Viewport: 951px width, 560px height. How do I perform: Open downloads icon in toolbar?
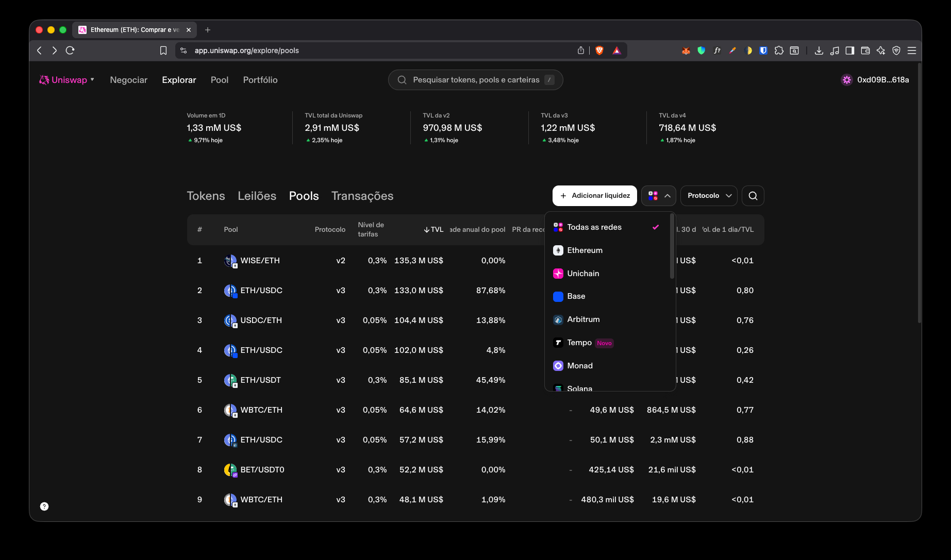click(819, 50)
